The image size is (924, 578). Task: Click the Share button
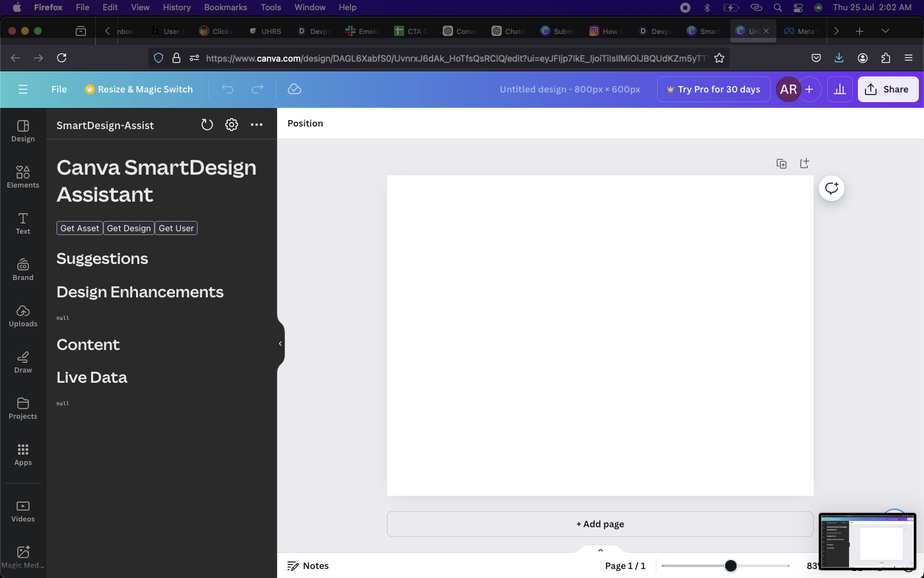pyautogui.click(x=888, y=89)
